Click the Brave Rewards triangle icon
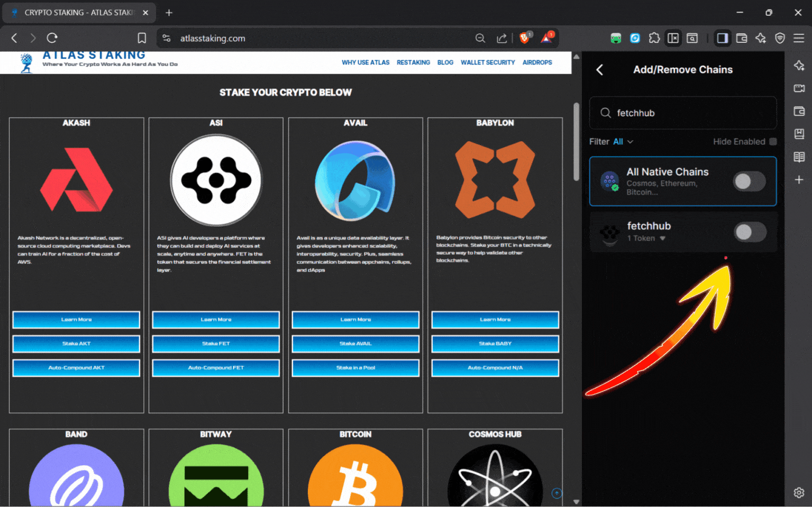812x507 pixels. (x=546, y=38)
